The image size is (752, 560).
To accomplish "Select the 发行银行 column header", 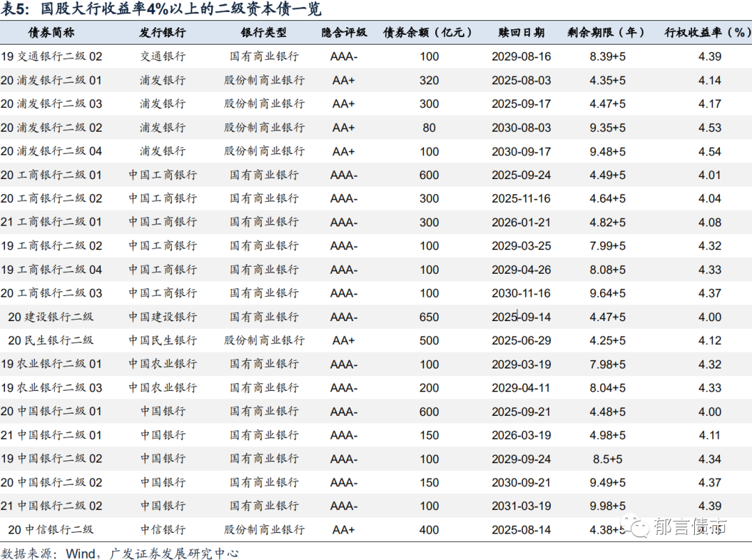I will pyautogui.click(x=162, y=32).
